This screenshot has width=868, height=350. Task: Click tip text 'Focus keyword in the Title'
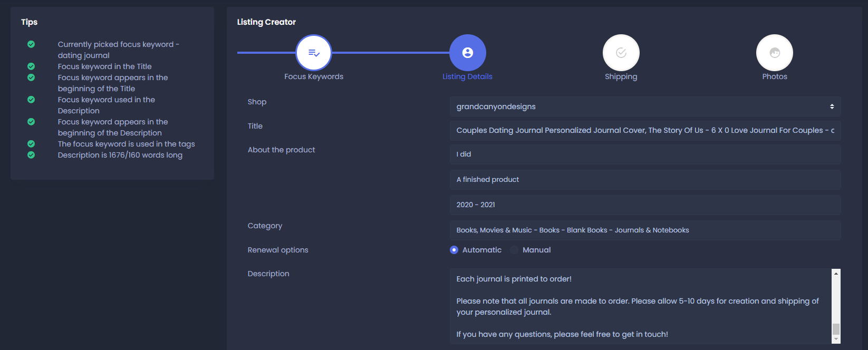[105, 66]
